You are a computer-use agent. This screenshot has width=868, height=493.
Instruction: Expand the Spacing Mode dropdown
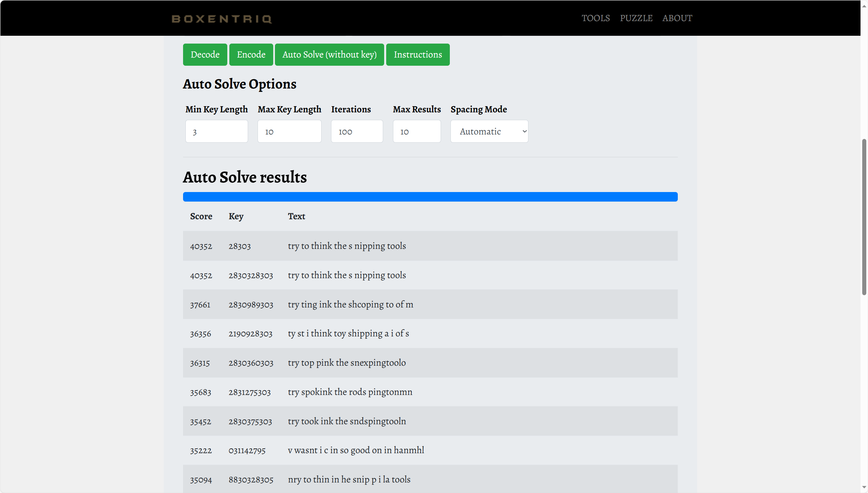click(x=489, y=131)
